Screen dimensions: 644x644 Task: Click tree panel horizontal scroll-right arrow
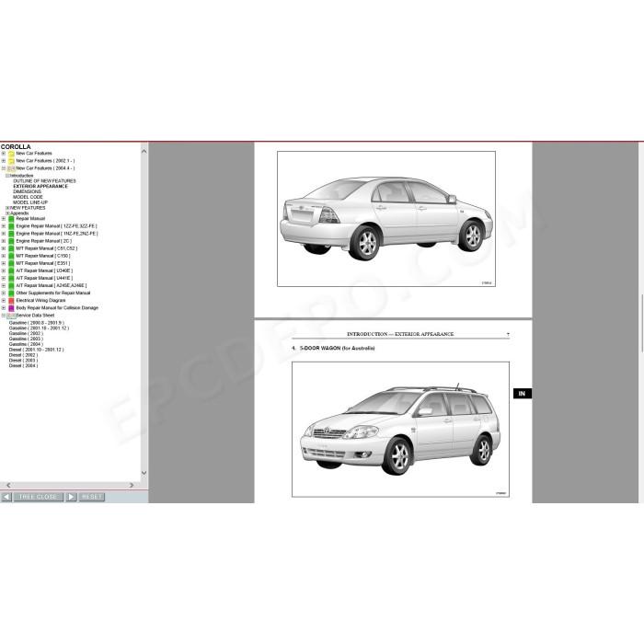pos(132,486)
